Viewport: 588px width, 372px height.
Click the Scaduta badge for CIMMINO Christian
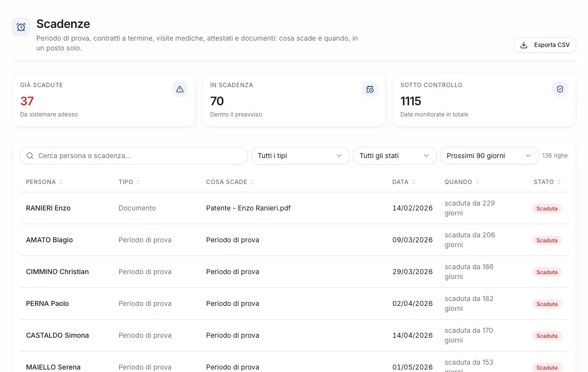point(547,272)
